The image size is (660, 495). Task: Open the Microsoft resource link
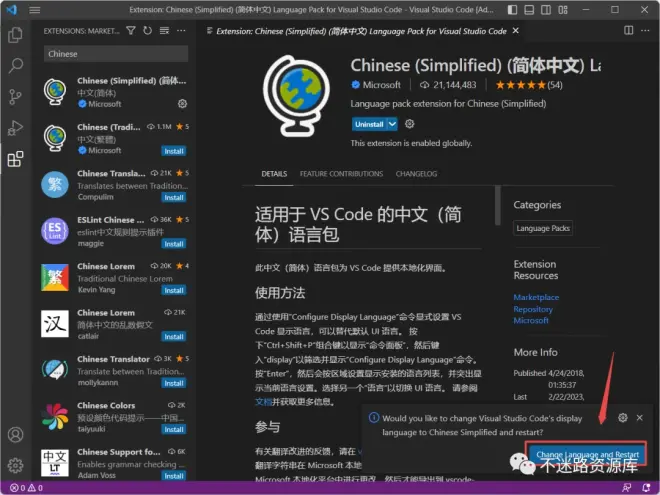[531, 320]
